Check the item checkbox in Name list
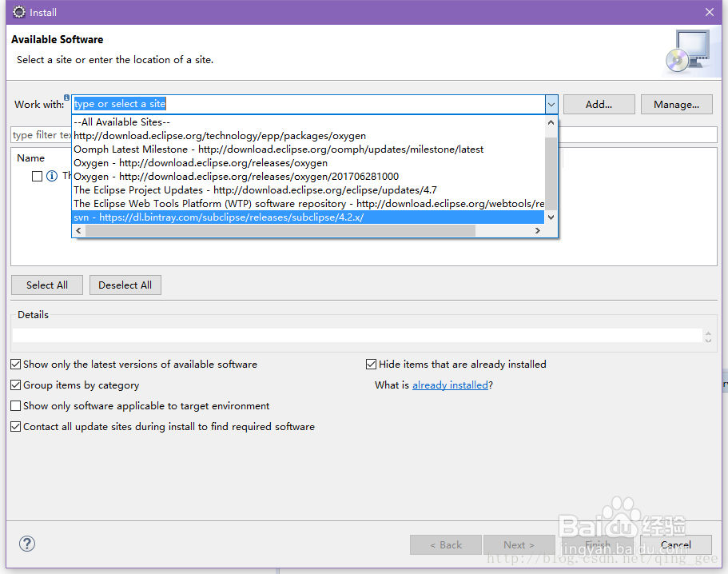Image resolution: width=728 pixels, height=574 pixels. (37, 176)
